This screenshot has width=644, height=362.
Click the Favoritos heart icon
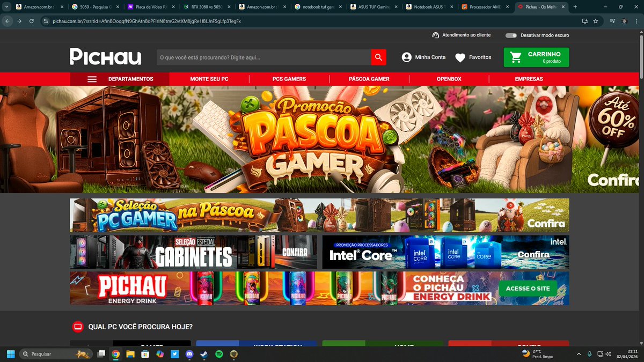(460, 57)
